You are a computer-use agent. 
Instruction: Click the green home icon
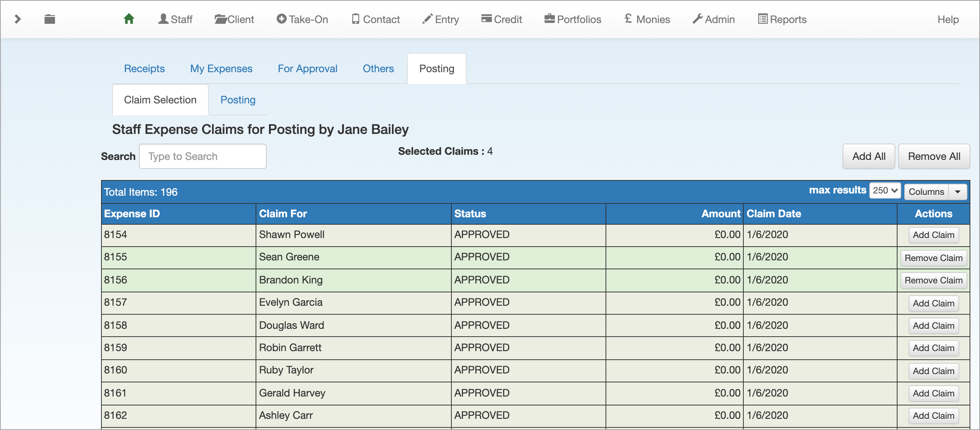coord(129,19)
